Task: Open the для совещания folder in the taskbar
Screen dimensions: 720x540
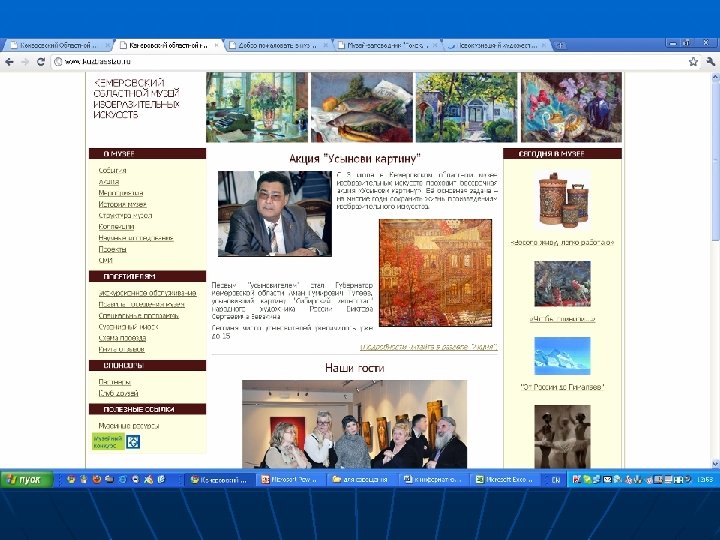Action: (362, 480)
